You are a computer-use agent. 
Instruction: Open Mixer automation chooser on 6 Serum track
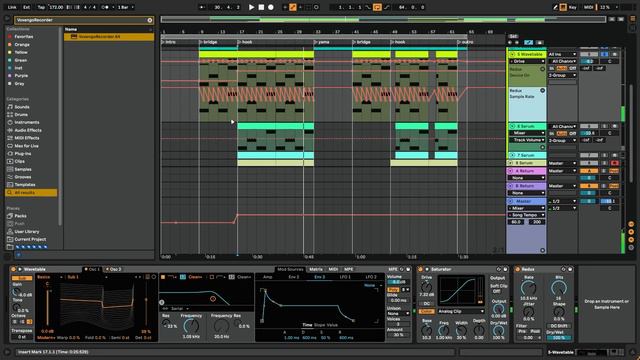coord(527,133)
